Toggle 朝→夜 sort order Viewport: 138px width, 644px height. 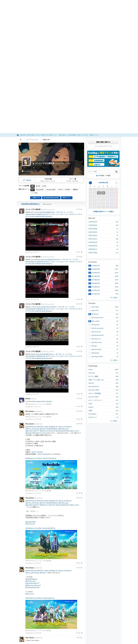38,186
